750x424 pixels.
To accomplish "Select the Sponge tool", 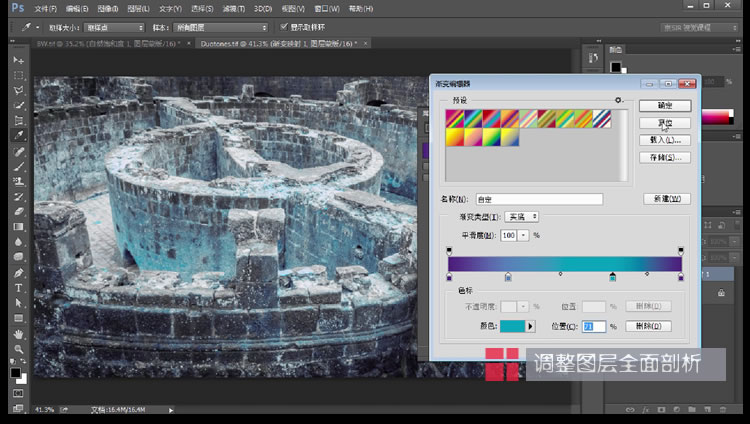I will 18,257.
